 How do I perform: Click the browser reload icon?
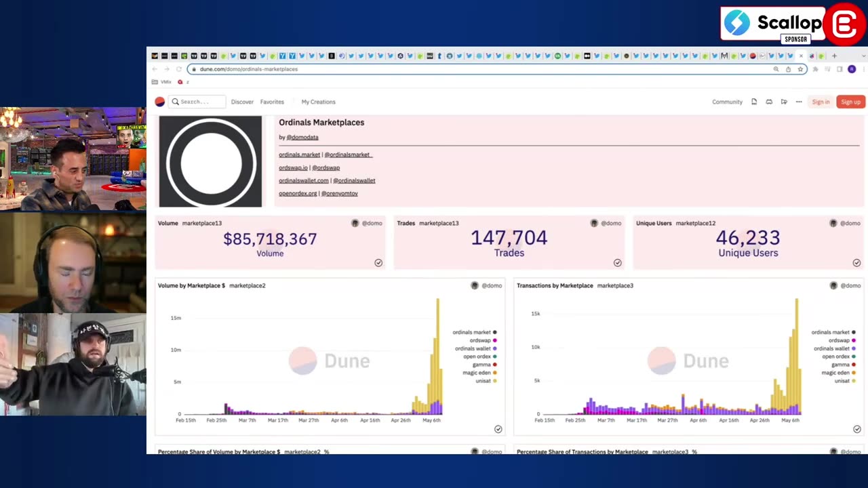[179, 69]
